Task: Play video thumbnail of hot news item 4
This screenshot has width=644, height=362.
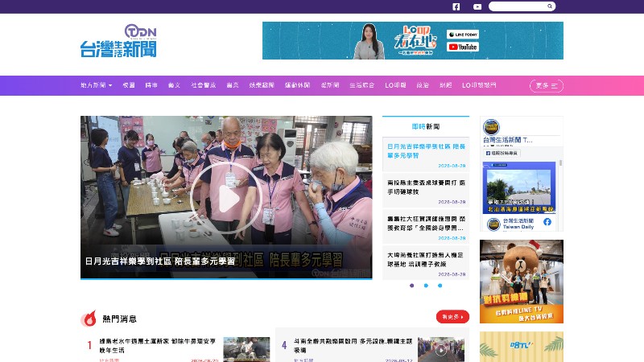Action: click(441, 350)
